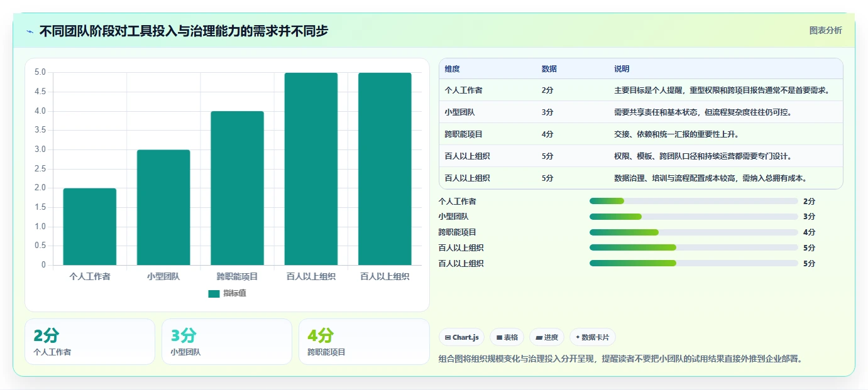Open the 2分 个人工作者 data card
This screenshot has height=390, width=868.
coord(90,342)
